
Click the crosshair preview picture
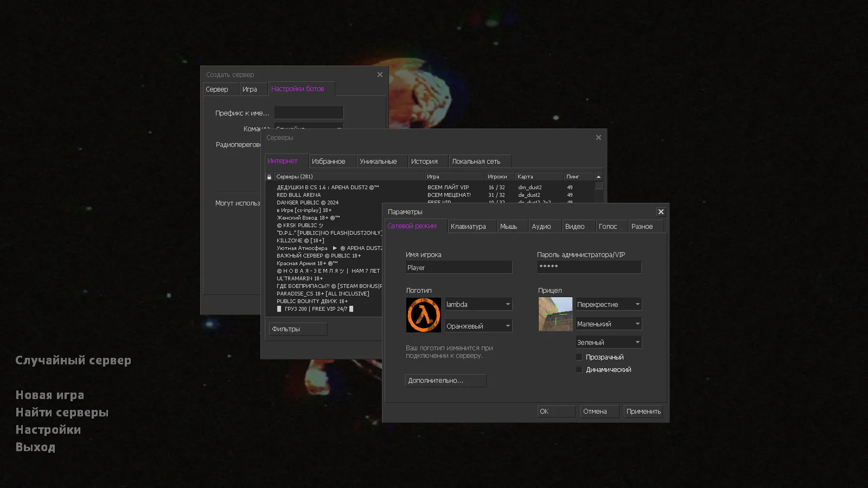(x=556, y=314)
